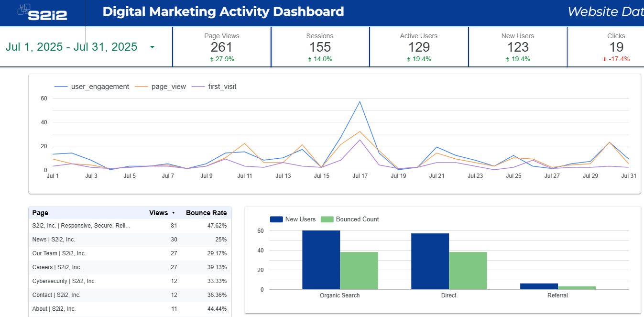Toggle the Bounced Count legend item
This screenshot has height=317, width=644.
click(x=350, y=219)
